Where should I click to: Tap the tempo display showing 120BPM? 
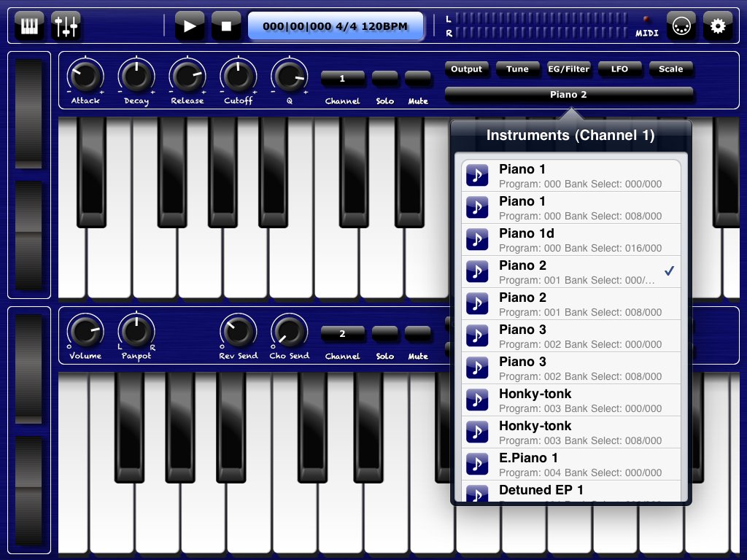[x=335, y=26]
